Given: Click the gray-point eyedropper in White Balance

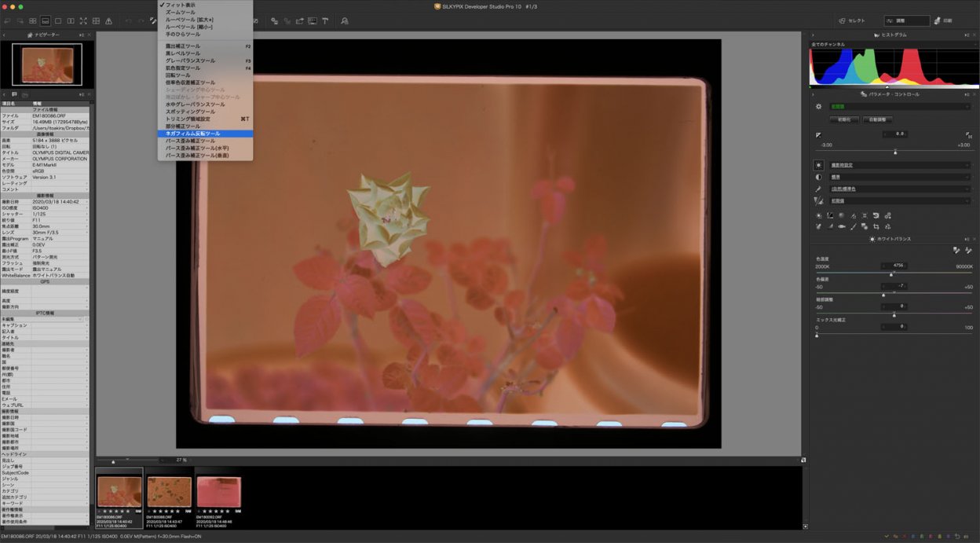Looking at the screenshot, I should point(956,250).
